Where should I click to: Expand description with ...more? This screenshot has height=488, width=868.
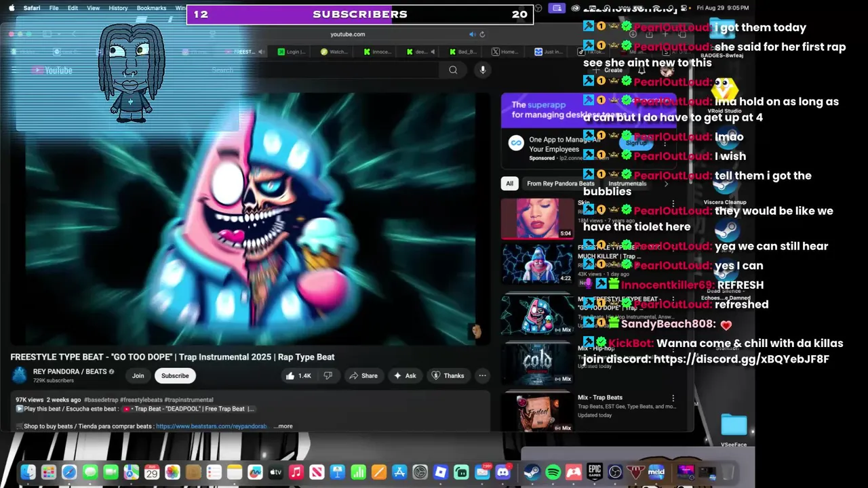pyautogui.click(x=283, y=426)
